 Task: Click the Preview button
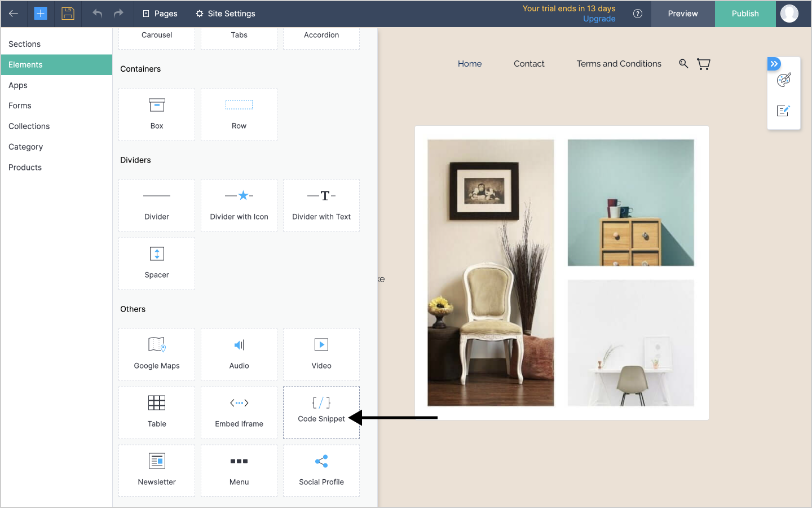pyautogui.click(x=683, y=14)
